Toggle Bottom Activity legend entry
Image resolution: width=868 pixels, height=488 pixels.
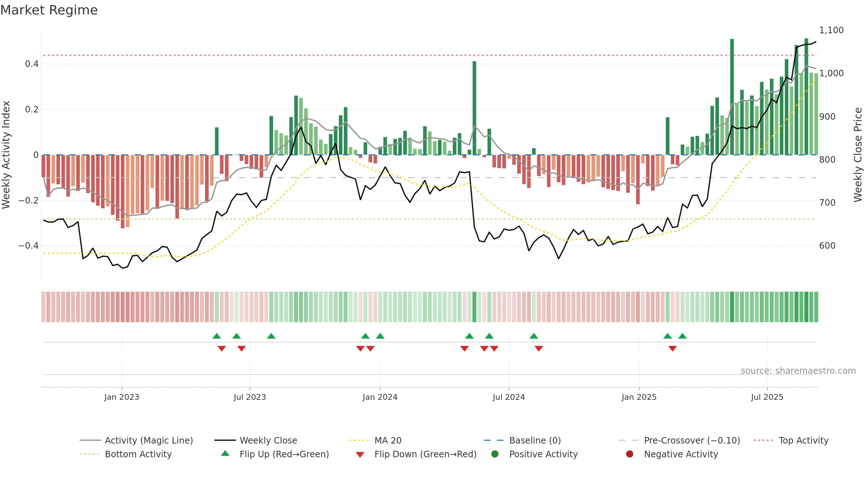pos(125,454)
